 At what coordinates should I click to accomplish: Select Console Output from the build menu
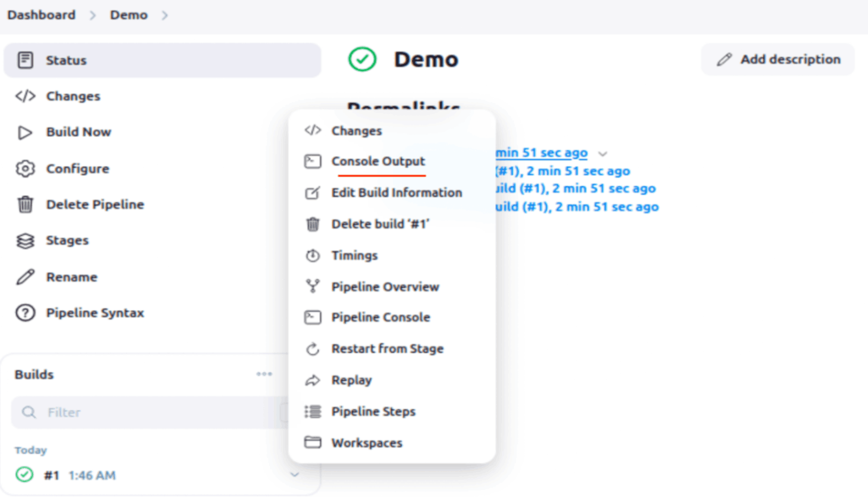click(378, 162)
